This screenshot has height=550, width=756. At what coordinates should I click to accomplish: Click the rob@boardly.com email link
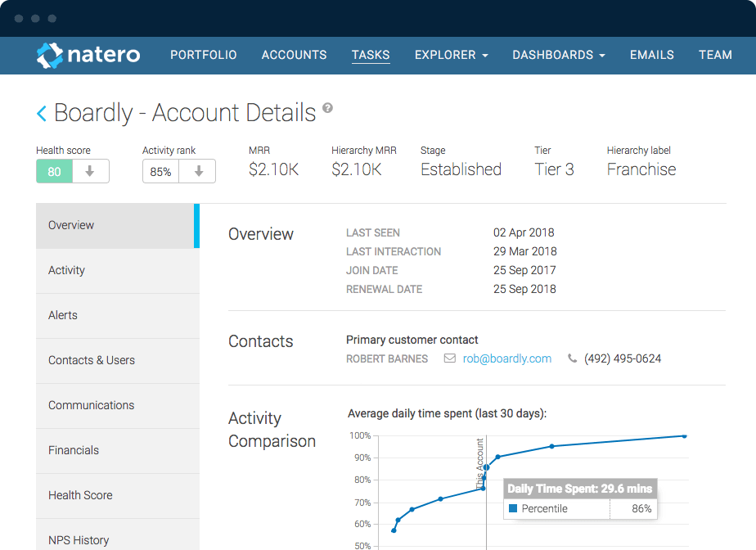[x=506, y=358]
